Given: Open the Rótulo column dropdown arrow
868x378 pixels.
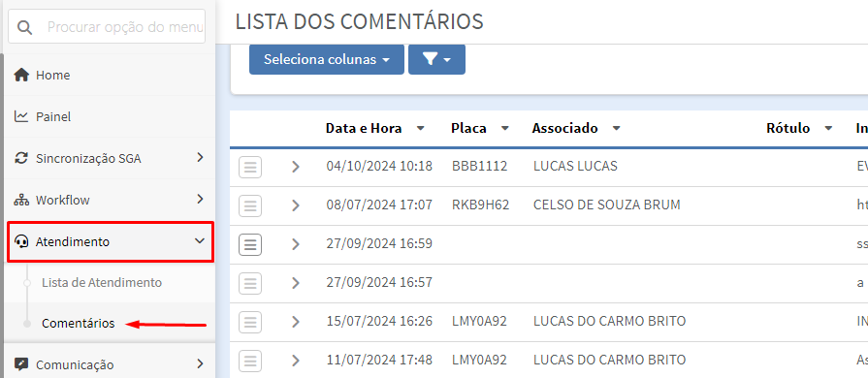Looking at the screenshot, I should pos(828,128).
